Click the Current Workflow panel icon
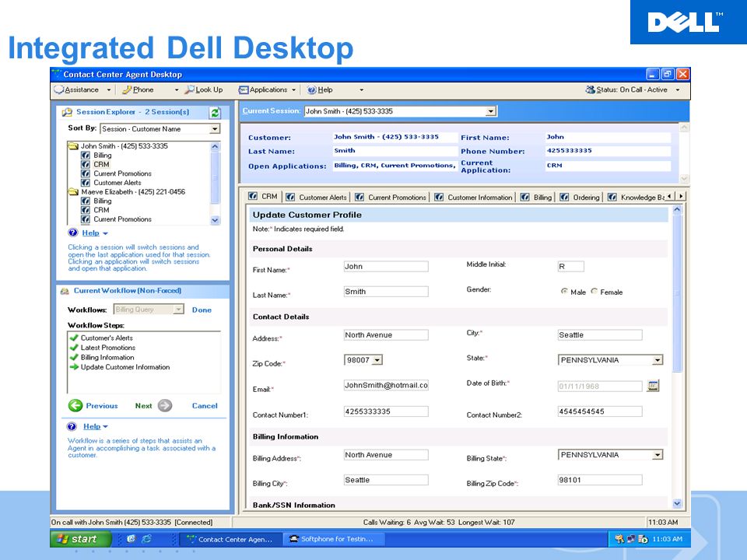Screen dimensions: 747x560 click(x=65, y=291)
